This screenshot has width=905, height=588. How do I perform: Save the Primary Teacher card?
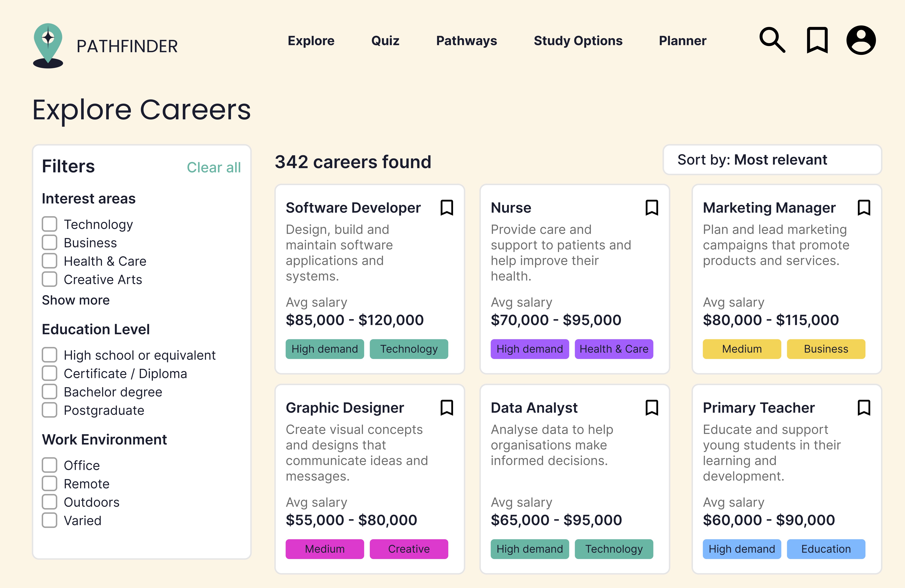pyautogui.click(x=864, y=407)
